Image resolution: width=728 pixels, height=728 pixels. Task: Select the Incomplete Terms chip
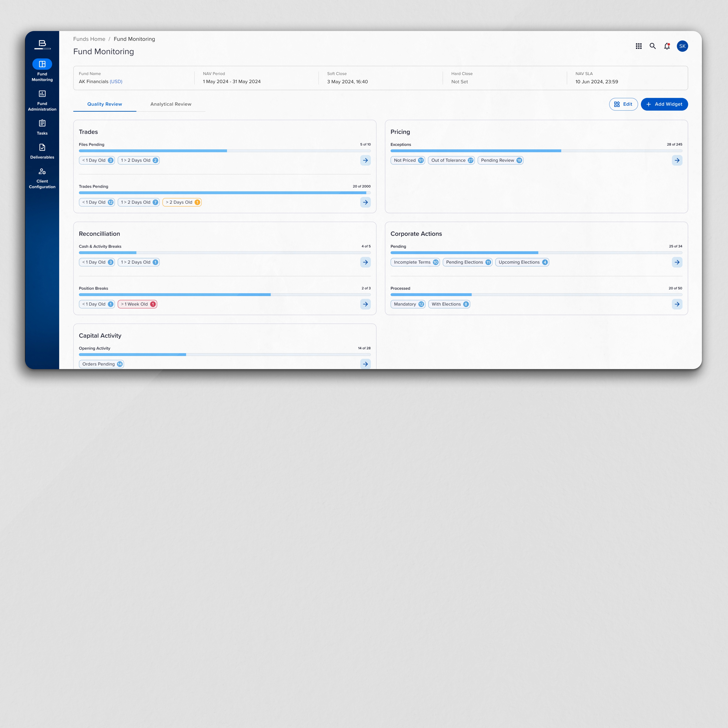pyautogui.click(x=415, y=262)
